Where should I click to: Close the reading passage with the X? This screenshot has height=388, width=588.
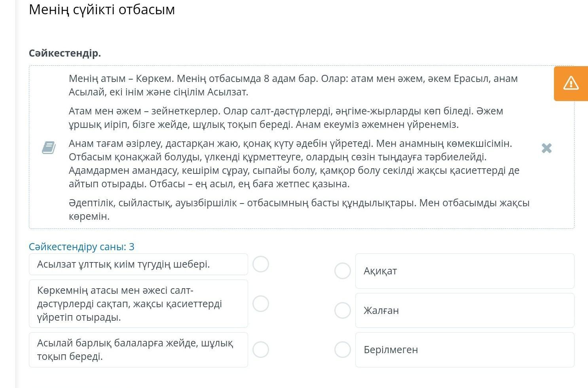coord(546,148)
